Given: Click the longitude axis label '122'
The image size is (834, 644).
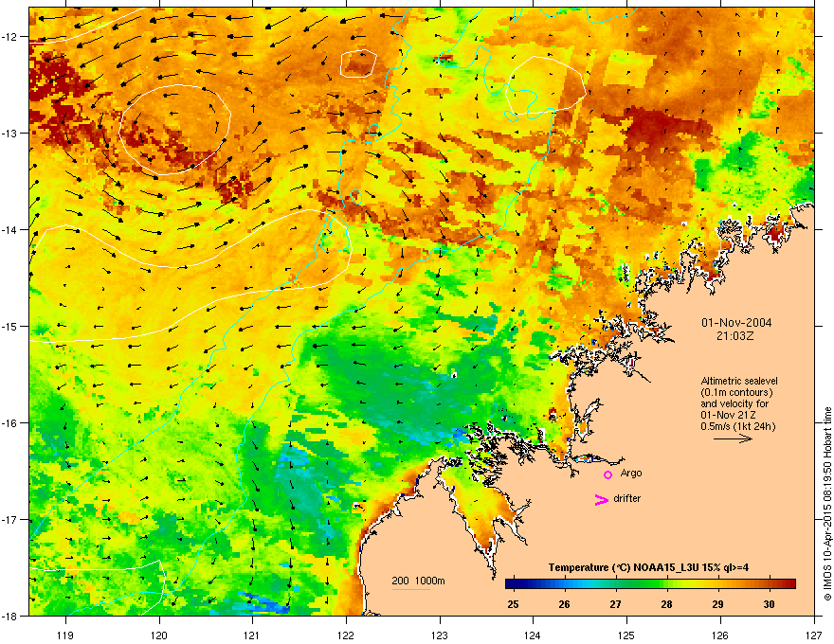Looking at the screenshot, I should 346,635.
